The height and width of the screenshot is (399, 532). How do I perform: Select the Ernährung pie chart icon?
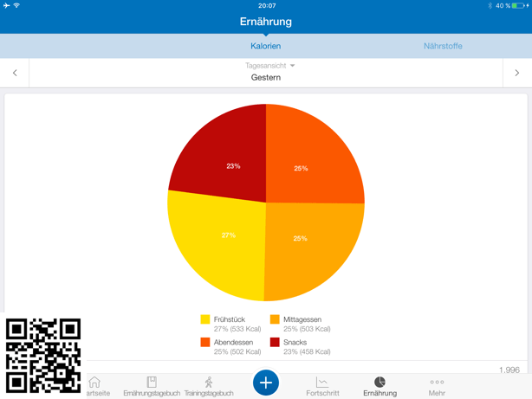[x=380, y=383]
